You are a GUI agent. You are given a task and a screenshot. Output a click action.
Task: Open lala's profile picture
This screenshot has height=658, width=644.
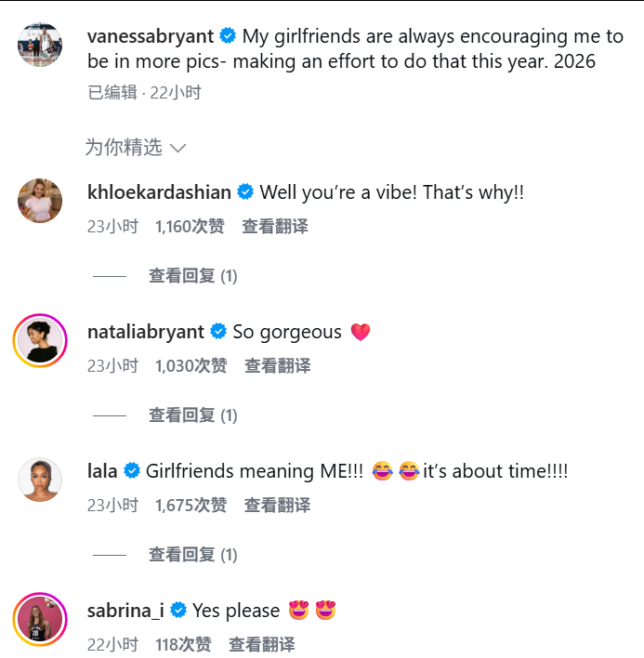(x=40, y=480)
